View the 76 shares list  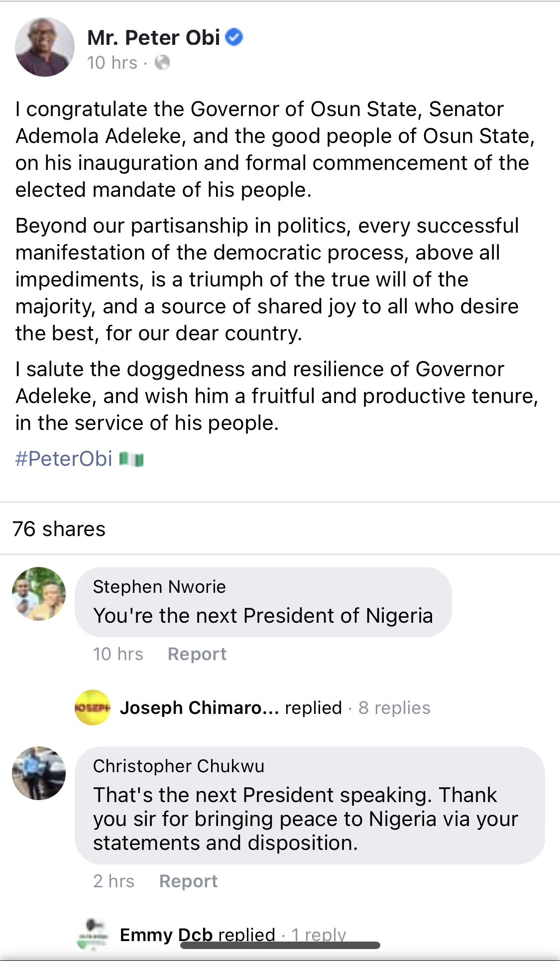pyautogui.click(x=59, y=529)
